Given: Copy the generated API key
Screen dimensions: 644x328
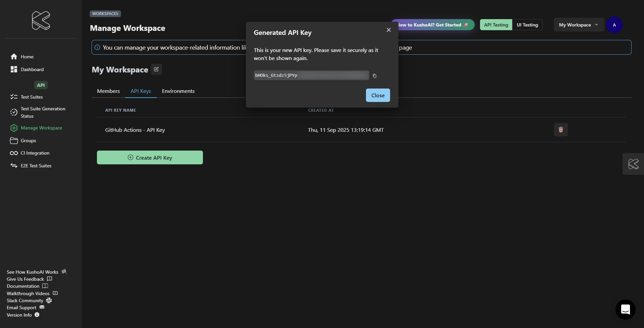Looking at the screenshot, I should pos(375,76).
